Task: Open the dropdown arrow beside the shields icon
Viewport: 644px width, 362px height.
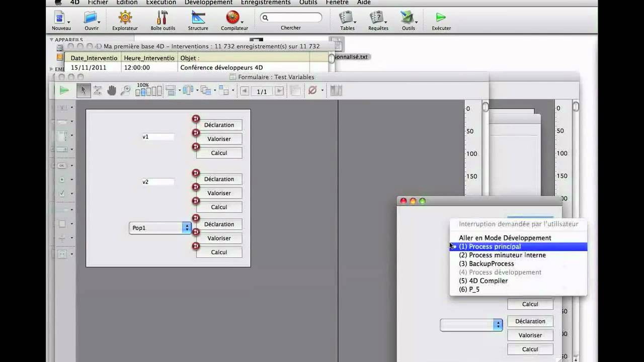Action: (322, 91)
